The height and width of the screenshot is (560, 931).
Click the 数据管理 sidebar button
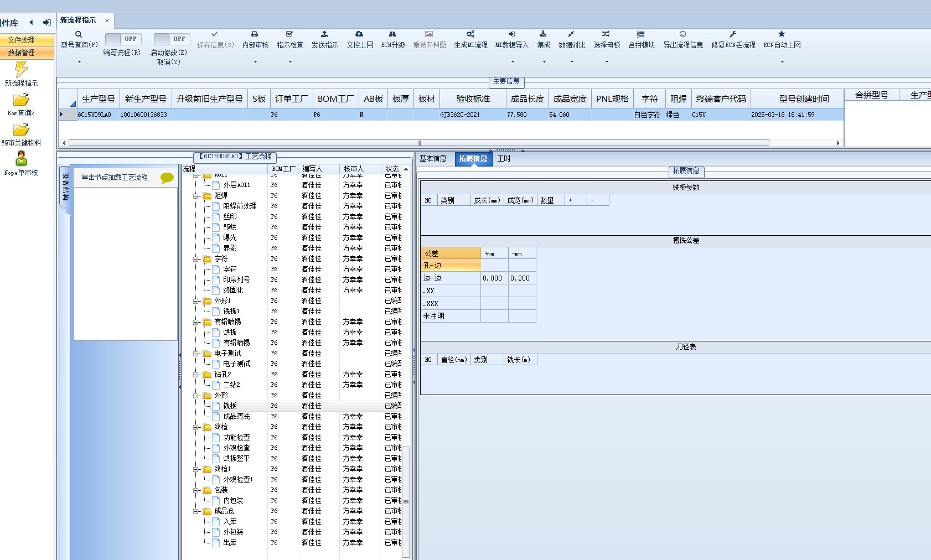pyautogui.click(x=22, y=53)
